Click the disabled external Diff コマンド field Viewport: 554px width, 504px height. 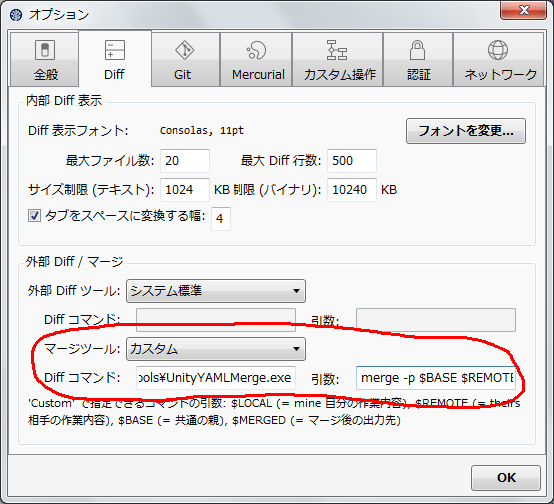coord(216,320)
